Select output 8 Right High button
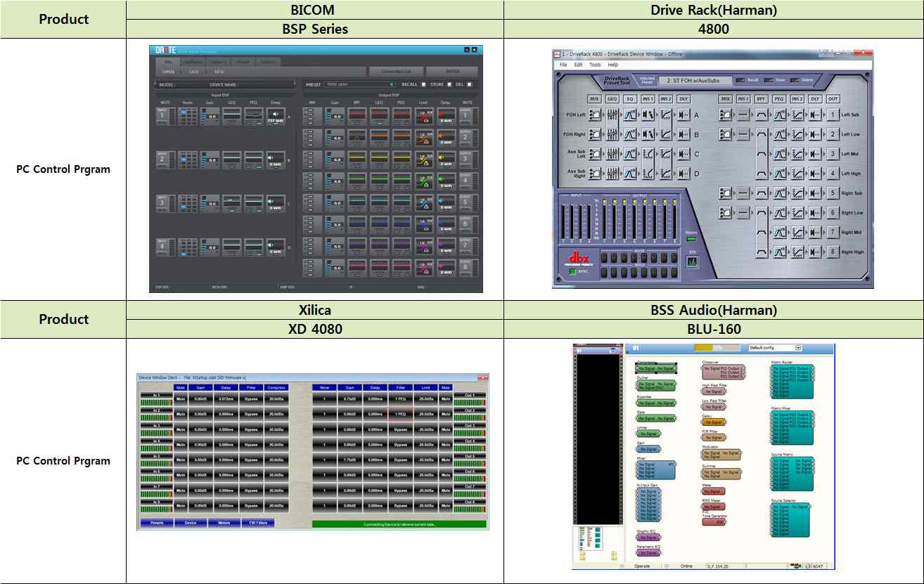 (833, 252)
